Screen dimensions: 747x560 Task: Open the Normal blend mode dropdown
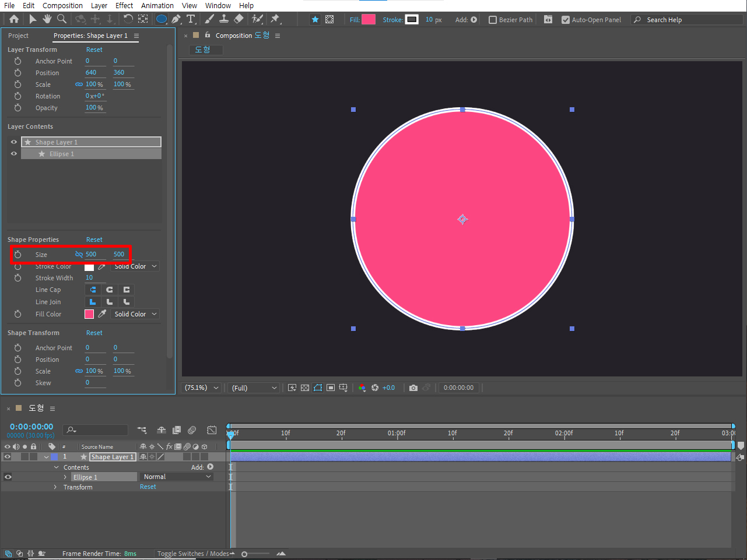tap(177, 477)
